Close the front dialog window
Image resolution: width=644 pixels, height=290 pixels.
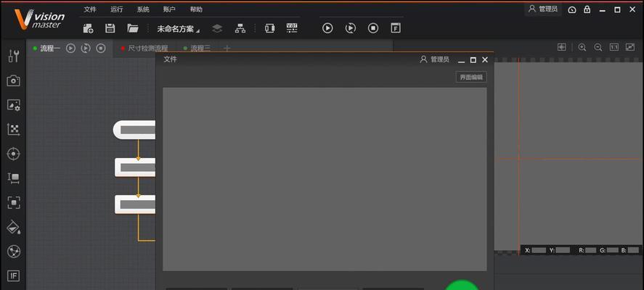click(485, 60)
